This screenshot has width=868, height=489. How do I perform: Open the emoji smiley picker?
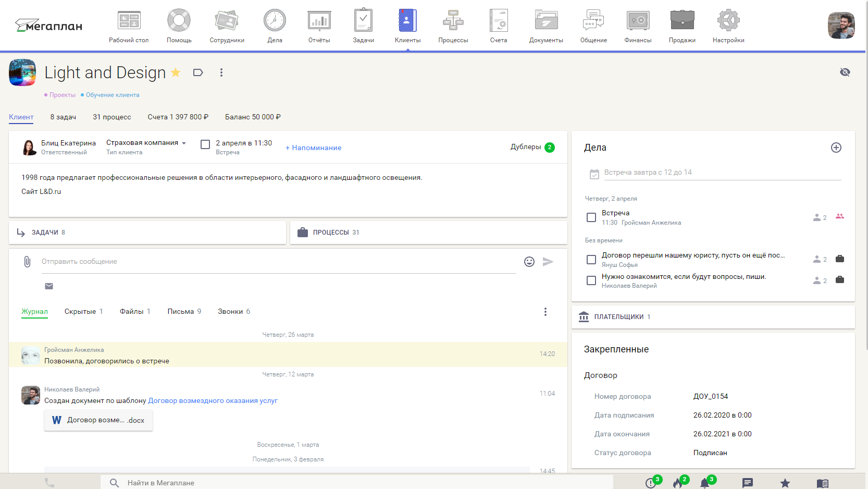(x=529, y=262)
